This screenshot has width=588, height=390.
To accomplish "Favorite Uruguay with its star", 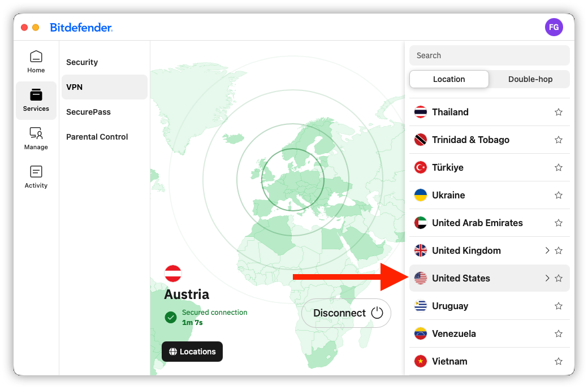I will coord(559,306).
